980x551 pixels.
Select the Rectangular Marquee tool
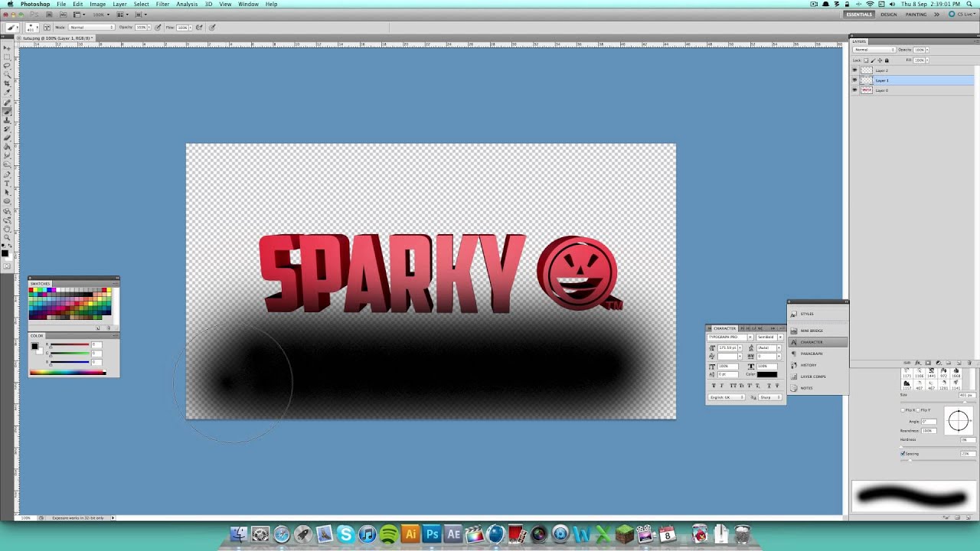pos(7,57)
